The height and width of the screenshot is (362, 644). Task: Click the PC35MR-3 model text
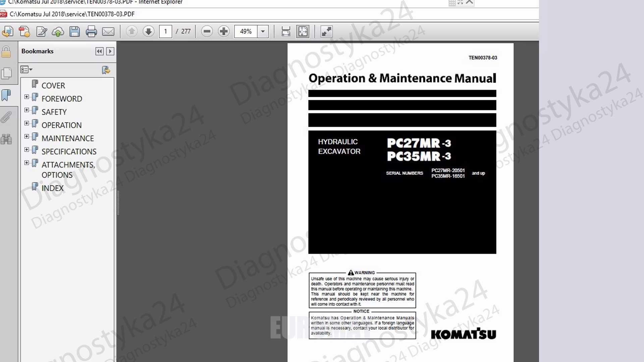(x=419, y=156)
